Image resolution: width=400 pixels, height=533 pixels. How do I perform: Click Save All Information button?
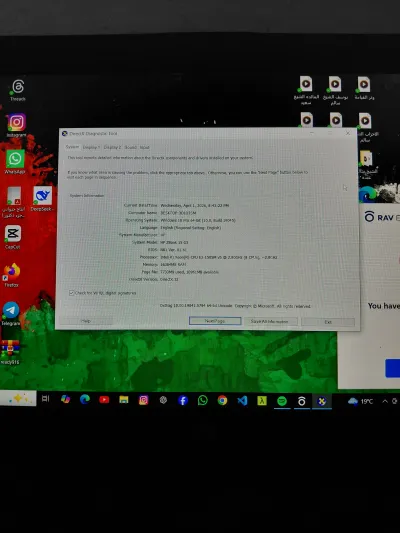point(270,321)
